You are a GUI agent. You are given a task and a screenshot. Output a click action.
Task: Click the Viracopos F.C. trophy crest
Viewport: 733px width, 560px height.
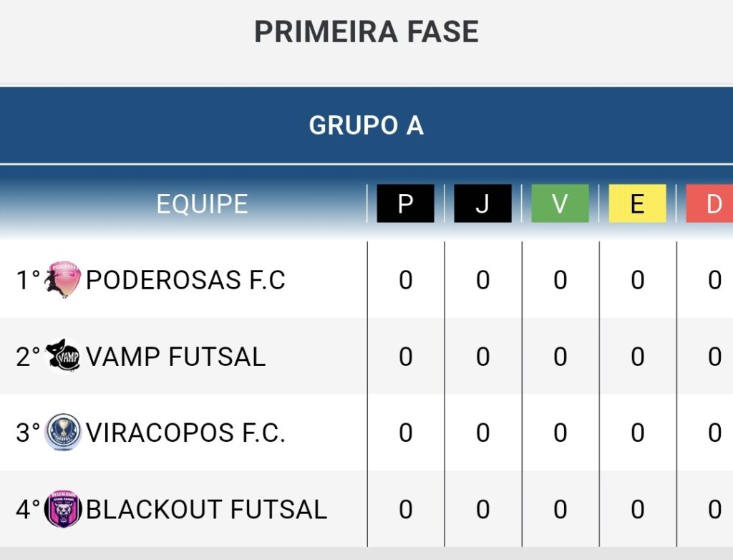pos(63,433)
